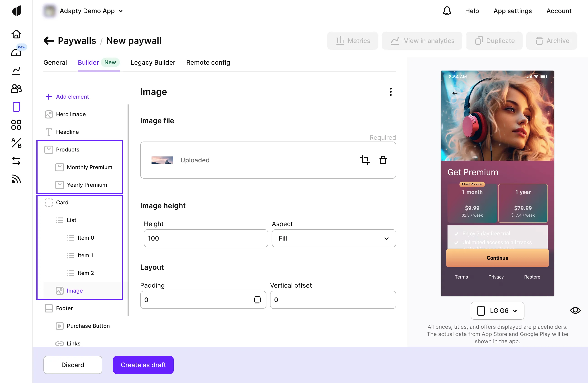Open the Aspect Fill dropdown
Viewport: 588px width, 383px height.
[334, 238]
